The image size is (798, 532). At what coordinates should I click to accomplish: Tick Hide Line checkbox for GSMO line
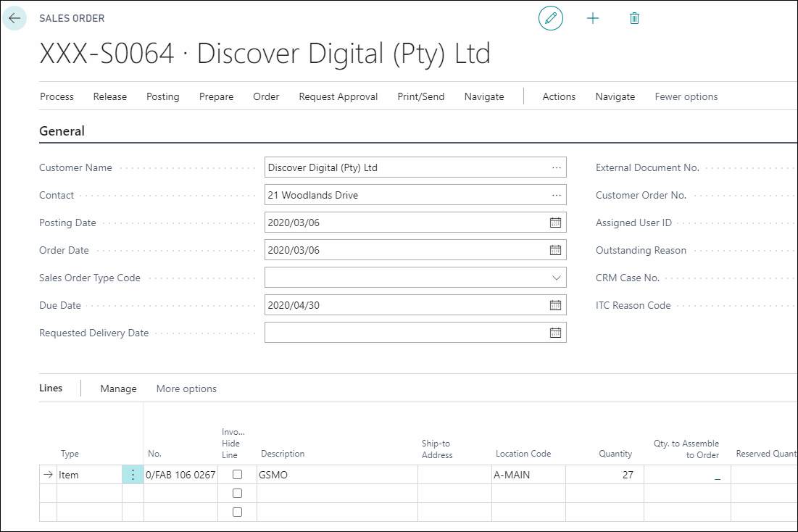[237, 475]
